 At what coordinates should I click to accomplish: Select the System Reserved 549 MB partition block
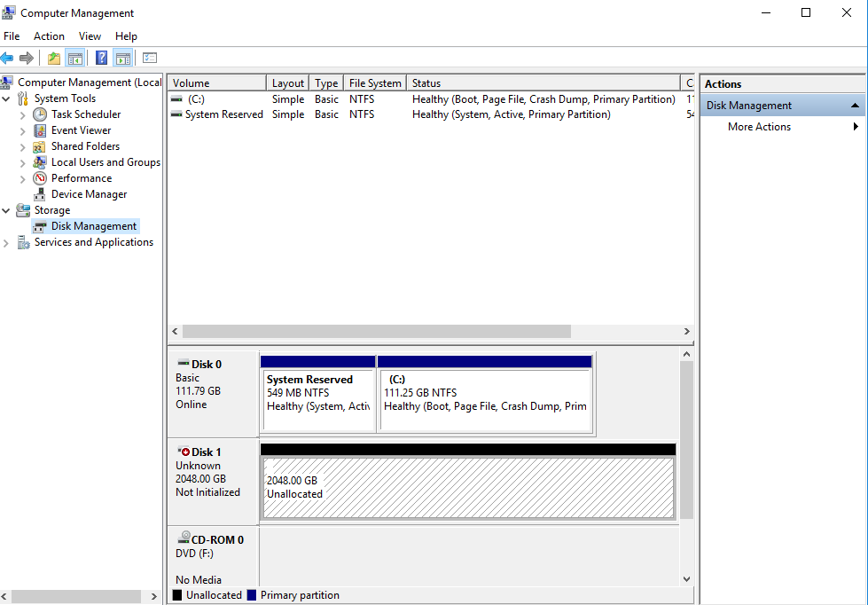click(x=317, y=394)
